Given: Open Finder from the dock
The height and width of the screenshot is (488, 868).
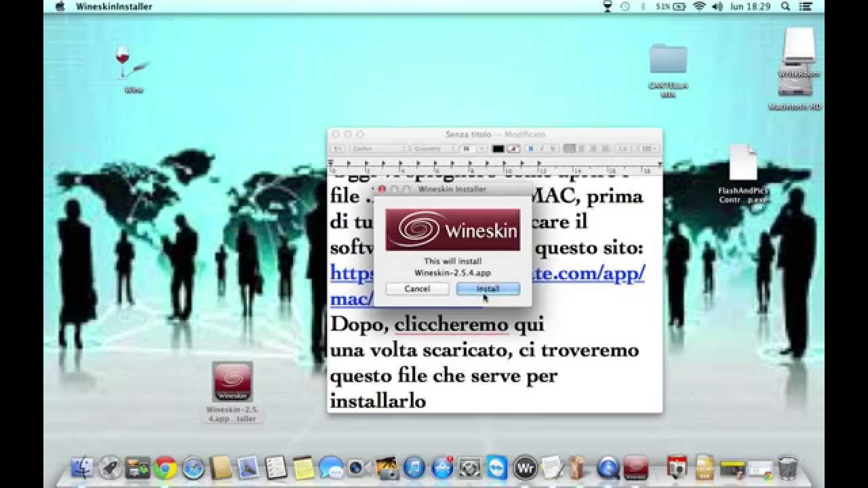Looking at the screenshot, I should [x=83, y=467].
